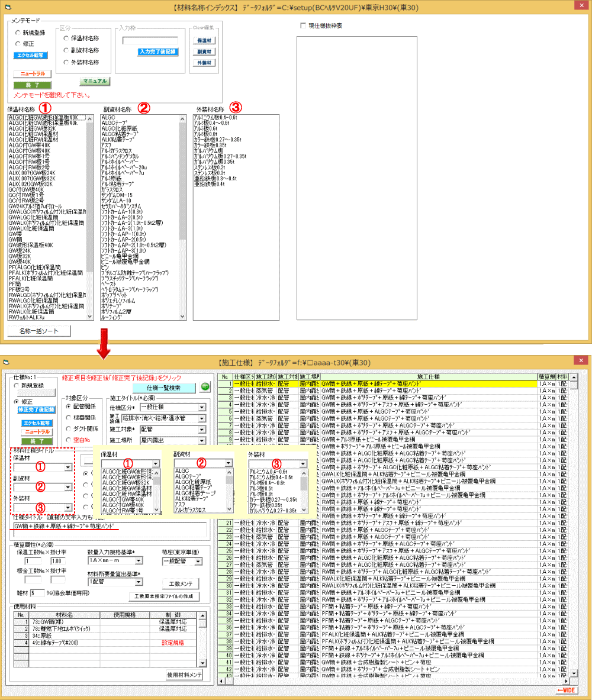Click the 保温材名称 list vertical scrollbar
This screenshot has height=700, width=592.
(x=90, y=217)
